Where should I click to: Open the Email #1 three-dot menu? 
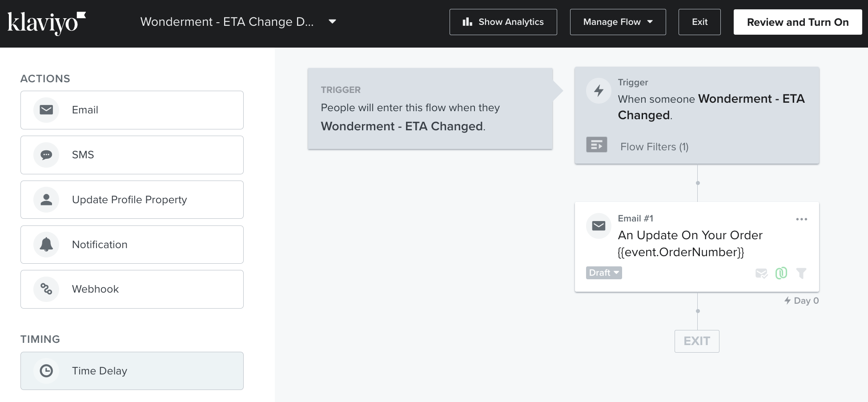coord(801,219)
